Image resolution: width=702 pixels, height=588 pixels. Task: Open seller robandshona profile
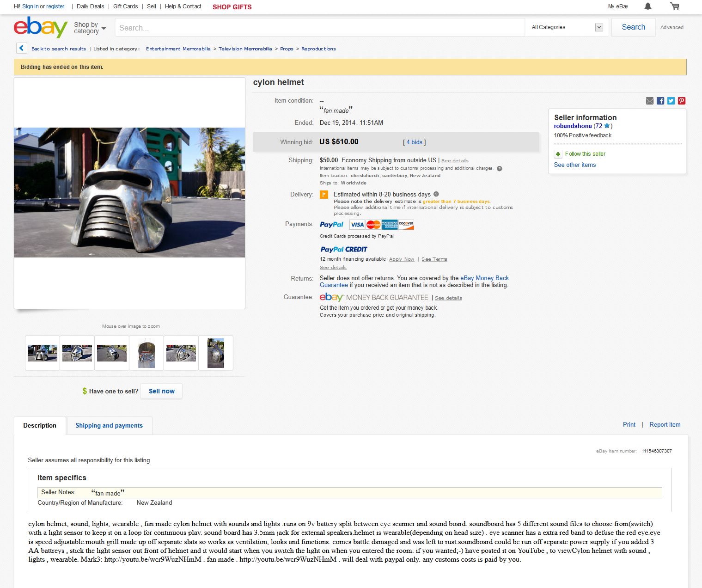[573, 126]
